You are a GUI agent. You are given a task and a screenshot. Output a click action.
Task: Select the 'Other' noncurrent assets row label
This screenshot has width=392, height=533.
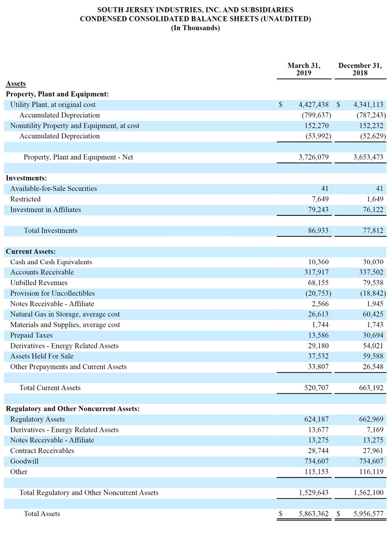(x=19, y=472)
